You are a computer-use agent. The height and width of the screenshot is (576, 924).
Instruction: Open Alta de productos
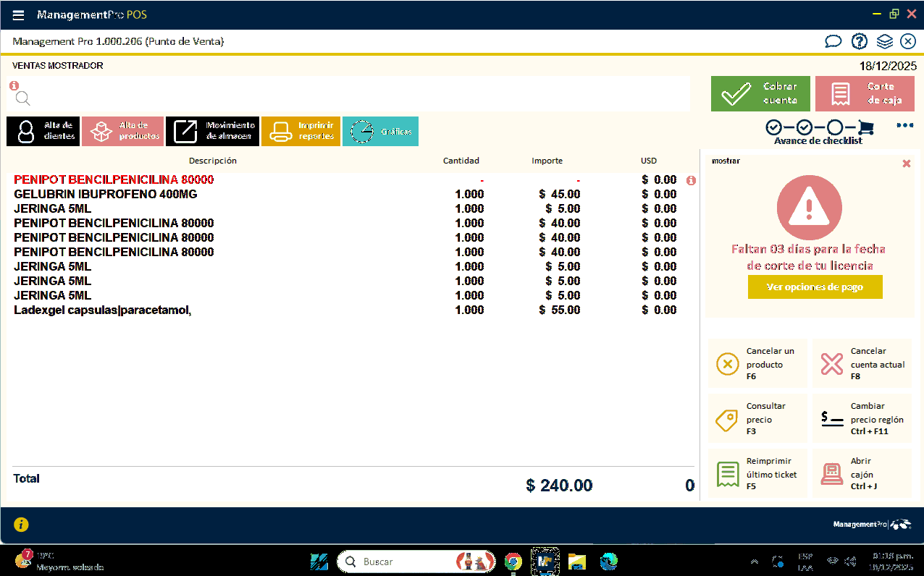[122, 131]
